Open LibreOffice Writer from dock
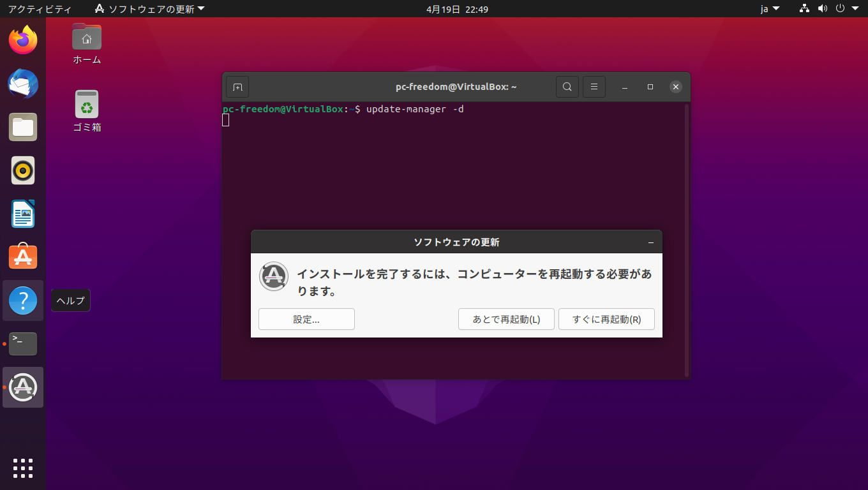Image resolution: width=868 pixels, height=490 pixels. [23, 214]
